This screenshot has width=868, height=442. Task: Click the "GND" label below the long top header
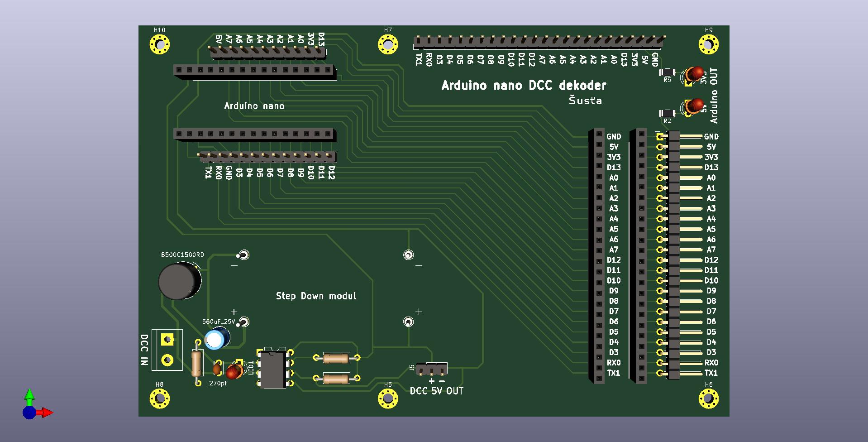[655, 59]
